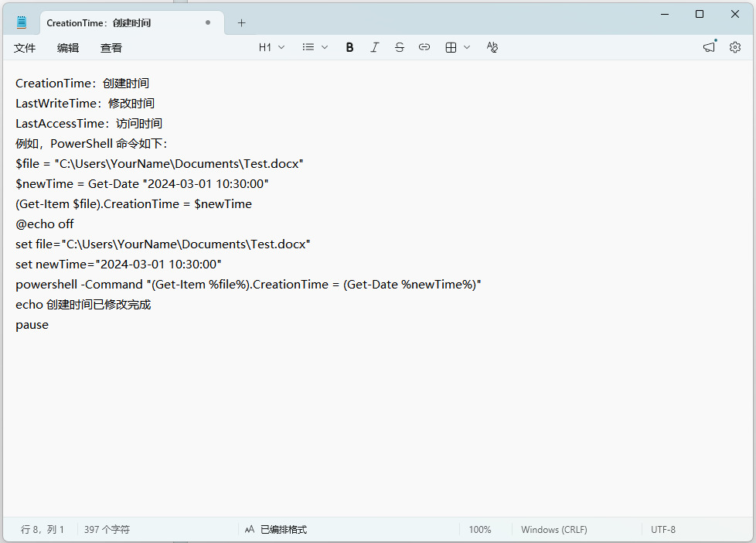Click the 行 8, 列 1 cursor position
756x543 pixels.
click(x=42, y=530)
